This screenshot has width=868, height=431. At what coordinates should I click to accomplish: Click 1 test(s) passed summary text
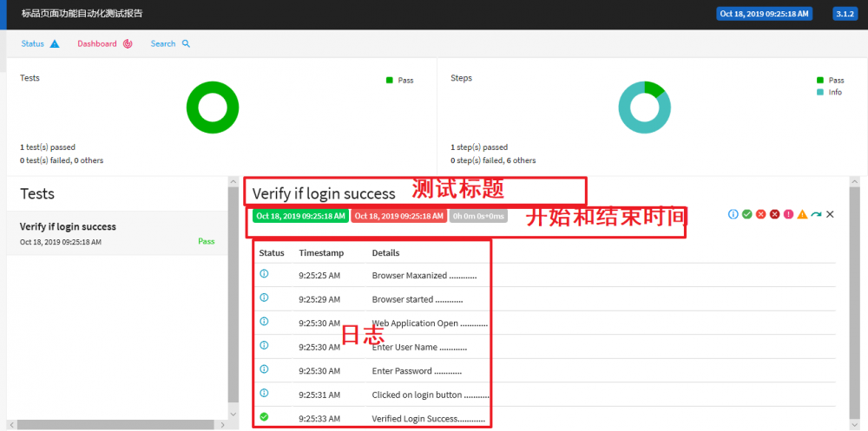point(48,147)
